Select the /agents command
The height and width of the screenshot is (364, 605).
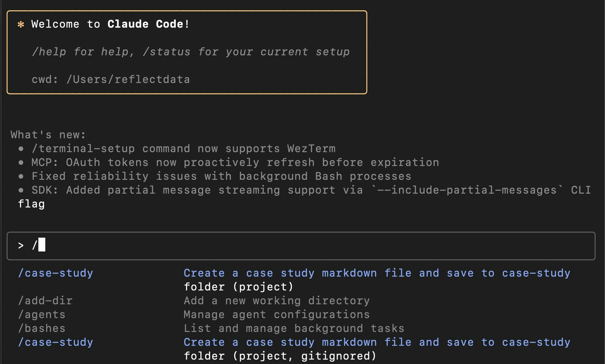42,315
